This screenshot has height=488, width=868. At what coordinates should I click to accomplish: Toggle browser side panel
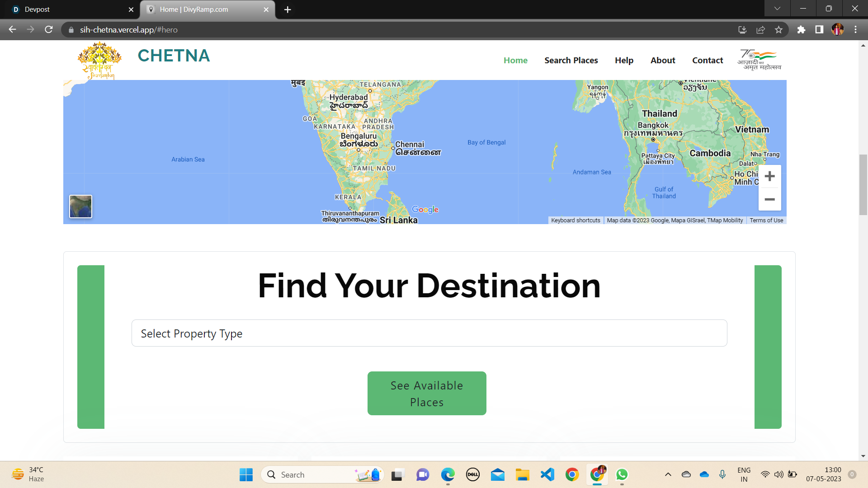(x=819, y=30)
